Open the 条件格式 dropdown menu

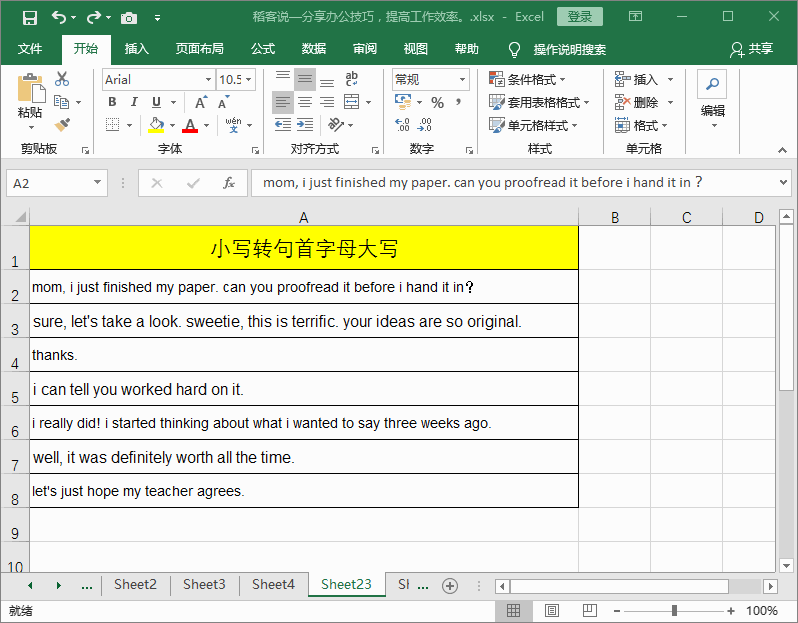tap(527, 79)
